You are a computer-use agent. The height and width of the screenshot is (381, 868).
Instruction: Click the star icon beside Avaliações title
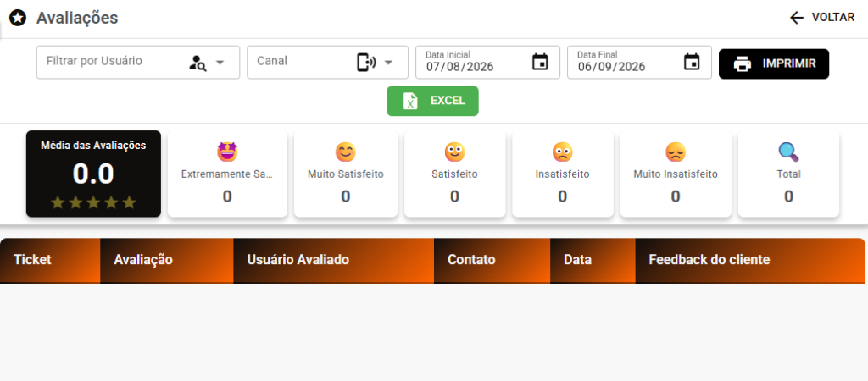tap(18, 19)
